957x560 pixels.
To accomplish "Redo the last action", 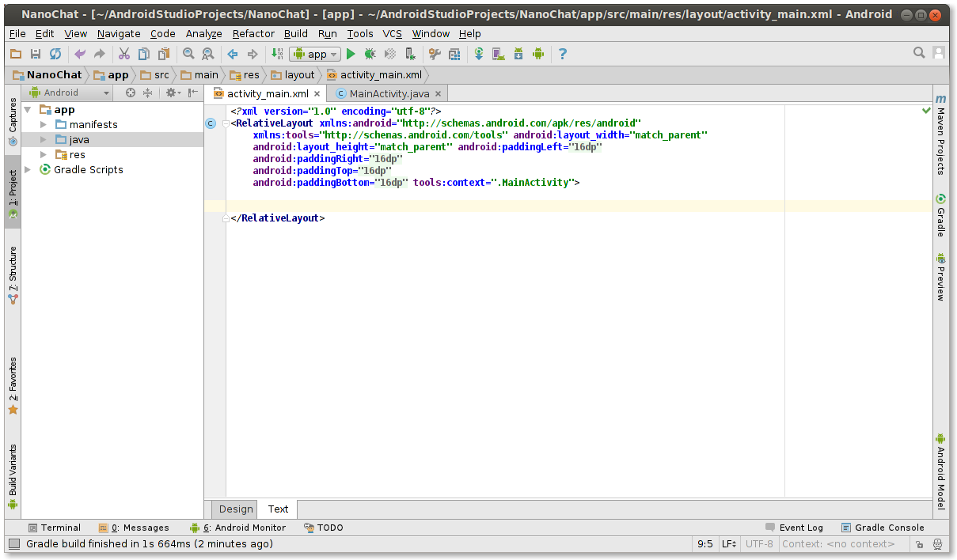I will tap(99, 54).
